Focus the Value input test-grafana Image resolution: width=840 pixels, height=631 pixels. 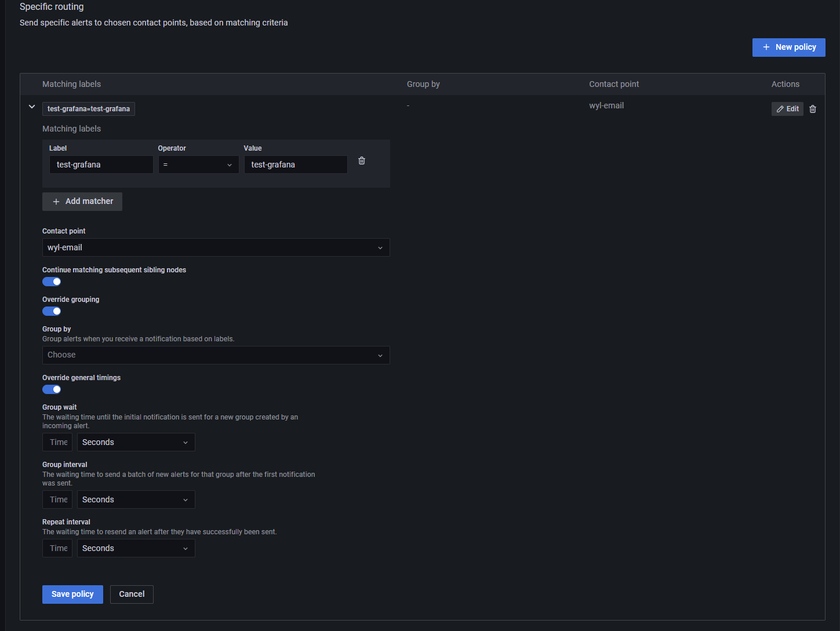pyautogui.click(x=296, y=165)
